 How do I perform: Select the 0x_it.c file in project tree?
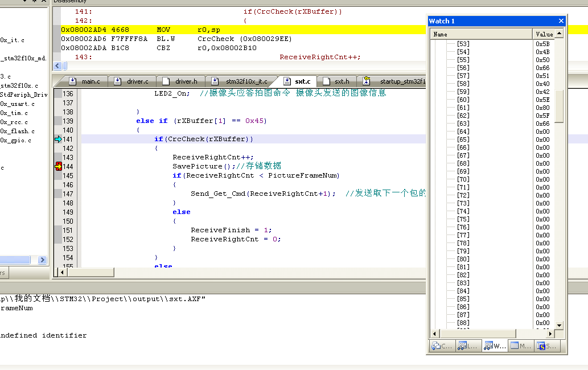point(13,40)
